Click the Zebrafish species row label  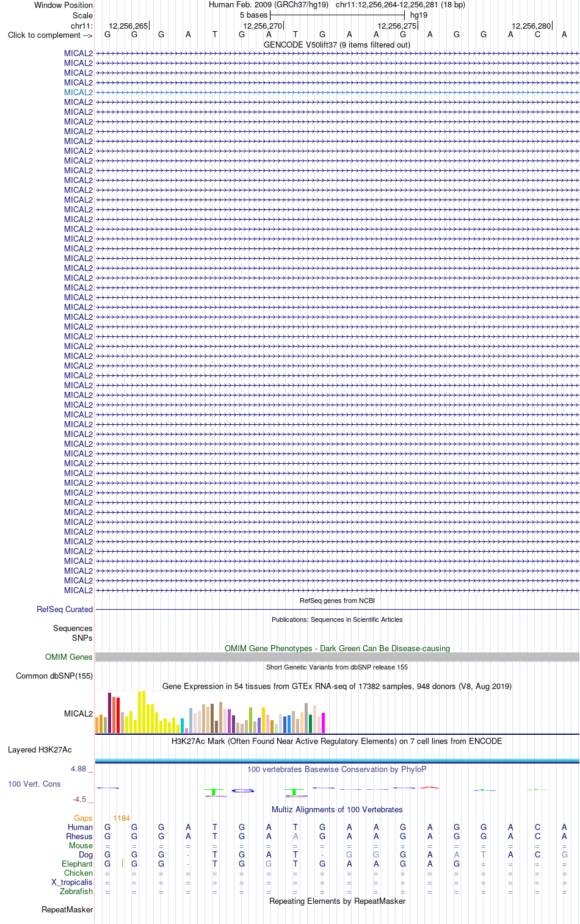[76, 891]
